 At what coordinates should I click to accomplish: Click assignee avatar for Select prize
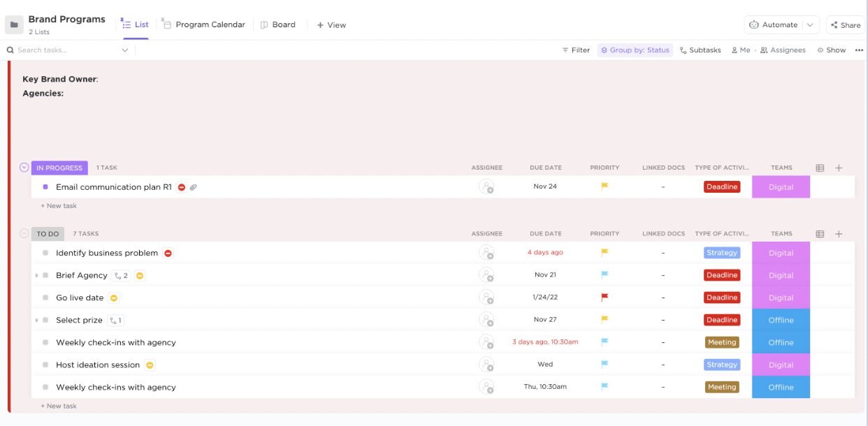486,320
